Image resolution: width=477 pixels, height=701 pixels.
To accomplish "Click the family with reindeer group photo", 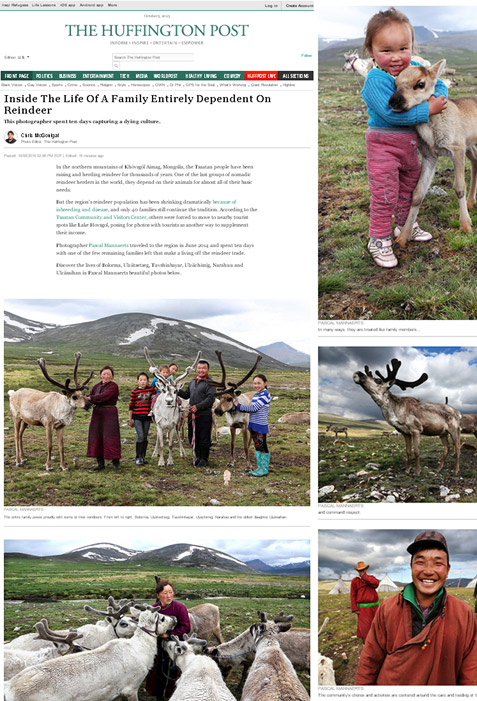I will (157, 402).
